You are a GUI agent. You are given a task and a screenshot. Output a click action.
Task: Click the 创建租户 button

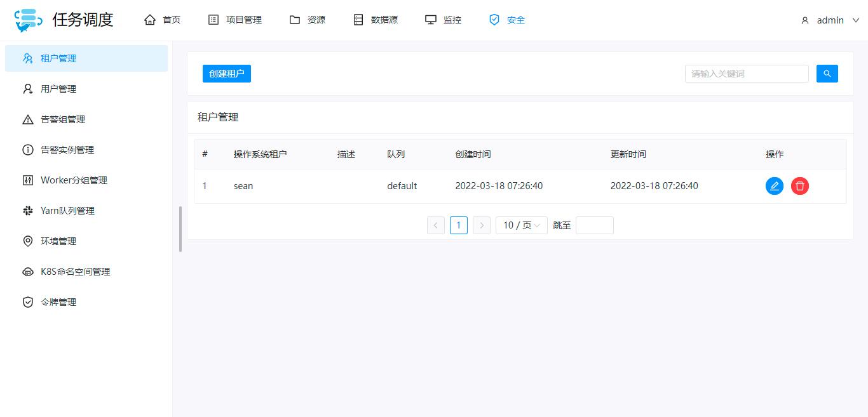[226, 73]
